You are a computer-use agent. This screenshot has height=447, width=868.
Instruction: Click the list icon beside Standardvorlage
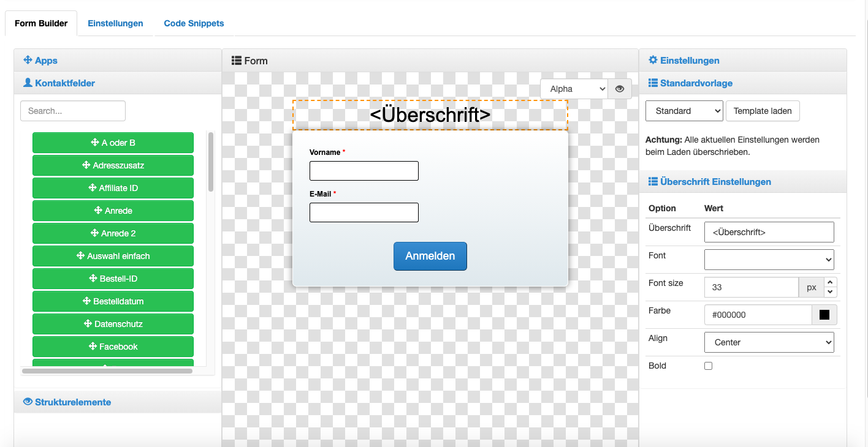click(653, 83)
